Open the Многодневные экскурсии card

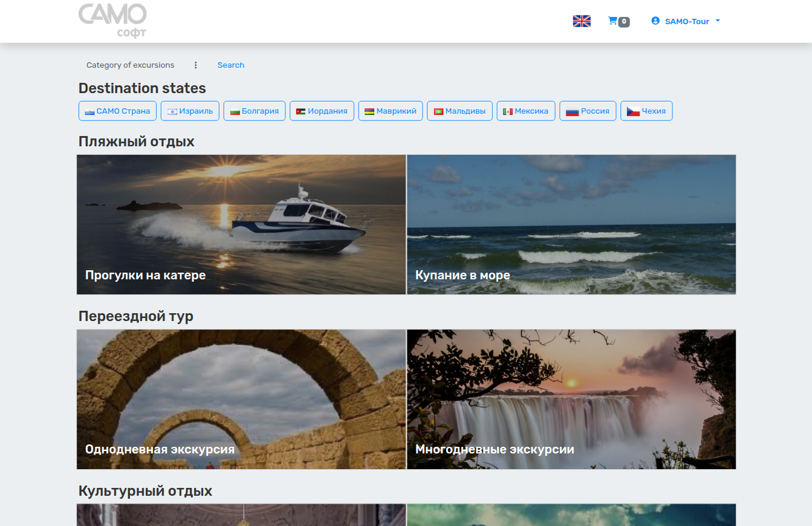(x=571, y=399)
